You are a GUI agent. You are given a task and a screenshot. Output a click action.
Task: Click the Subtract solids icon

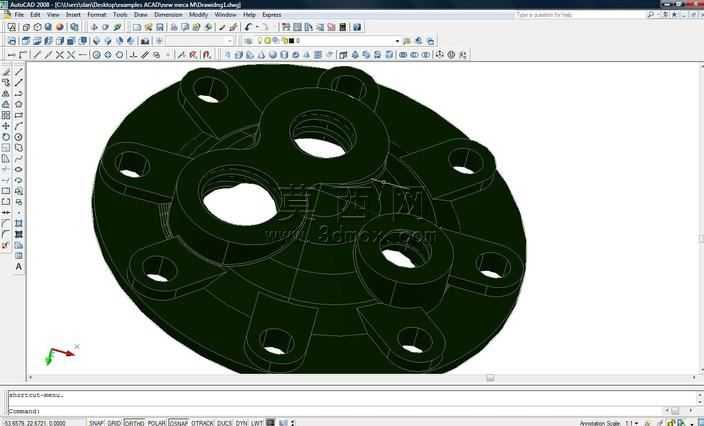pyautogui.click(x=414, y=55)
